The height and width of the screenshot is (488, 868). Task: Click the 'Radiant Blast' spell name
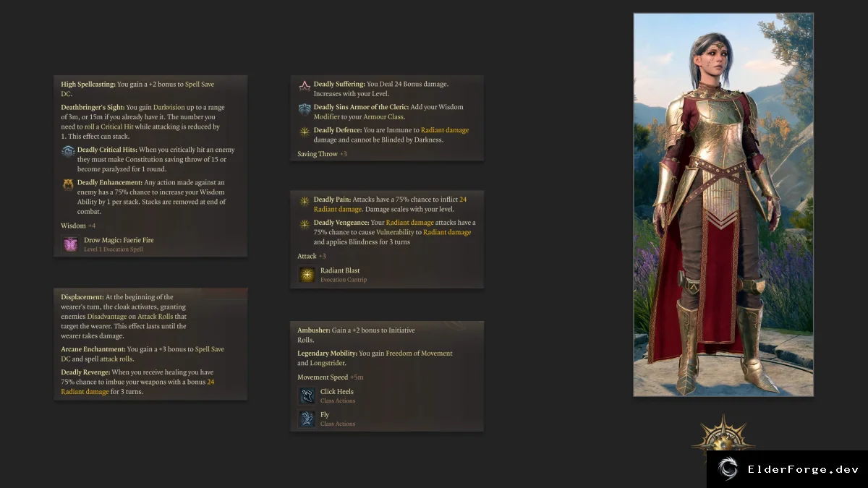(340, 270)
